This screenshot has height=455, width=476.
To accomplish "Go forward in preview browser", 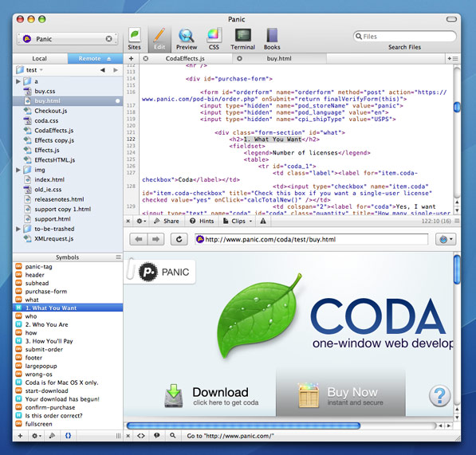I will click(x=155, y=239).
